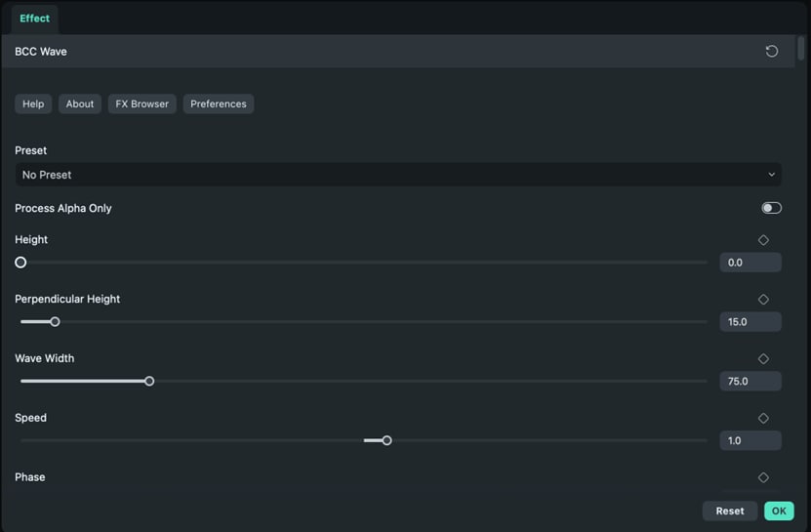Switch to the Effect tab
Viewport: 811px width, 532px height.
point(34,19)
